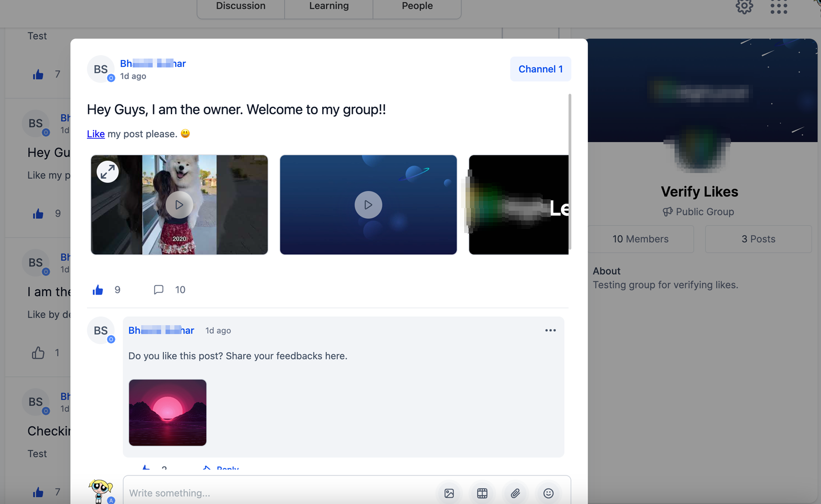Click the post's like count 9

pyautogui.click(x=118, y=290)
